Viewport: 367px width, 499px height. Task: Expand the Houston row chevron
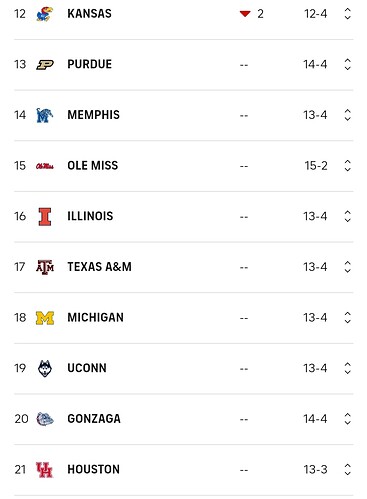(347, 470)
